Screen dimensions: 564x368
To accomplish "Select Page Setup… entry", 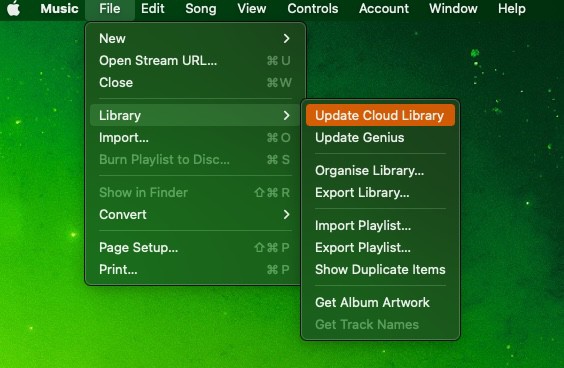I will pos(195,247).
